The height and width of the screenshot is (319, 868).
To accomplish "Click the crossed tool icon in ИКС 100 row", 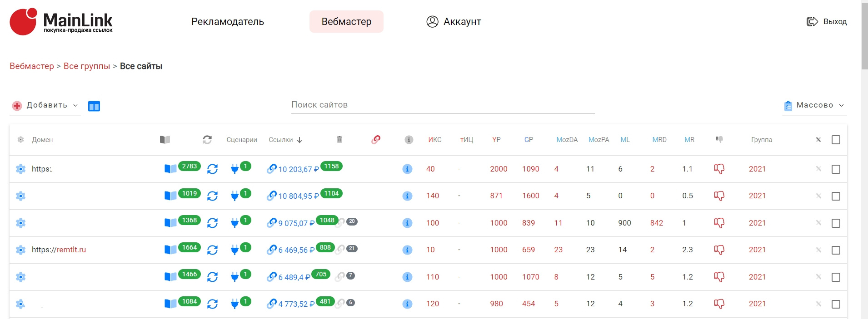I will [x=818, y=223].
